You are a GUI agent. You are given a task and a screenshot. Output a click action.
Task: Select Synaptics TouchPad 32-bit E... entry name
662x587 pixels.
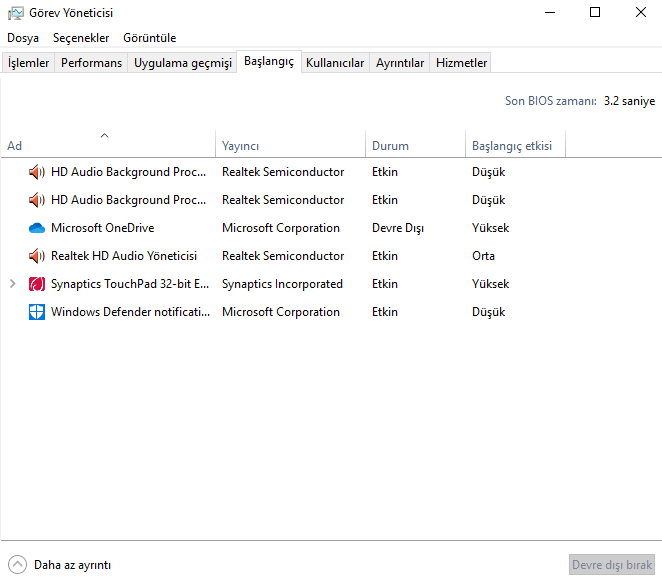(x=130, y=284)
